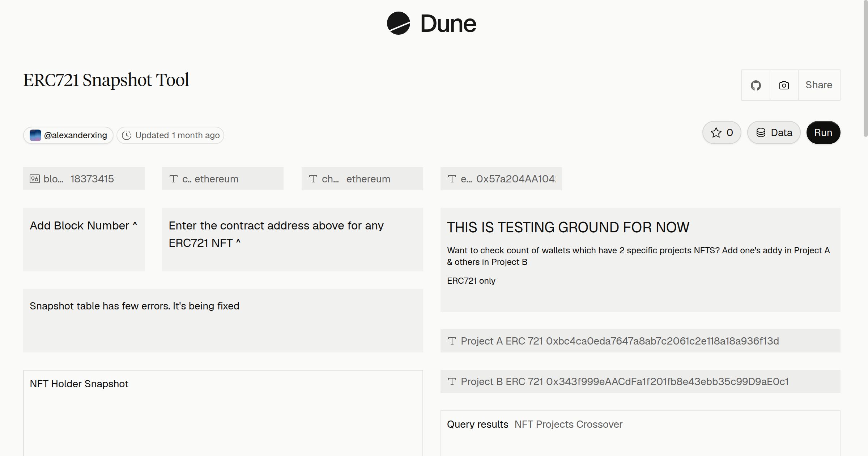Click the 'Add Block Number ^' text
Screen dimensions: 868x456
click(x=84, y=225)
